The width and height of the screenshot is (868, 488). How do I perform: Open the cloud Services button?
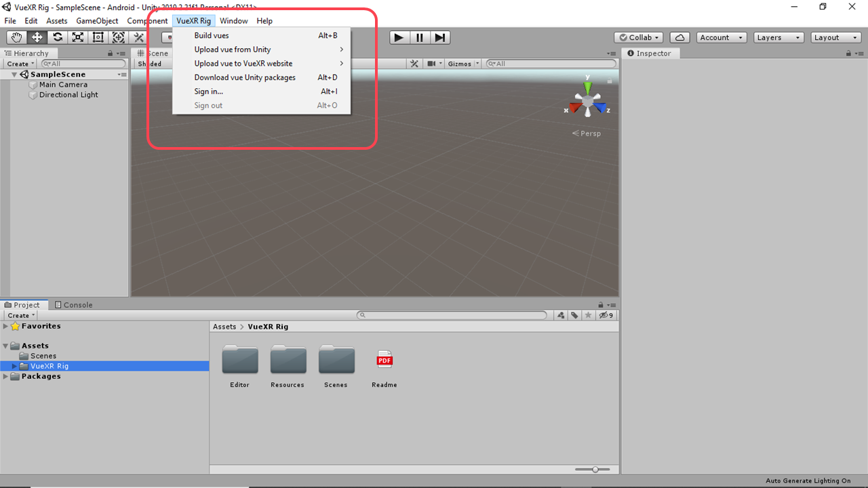pyautogui.click(x=679, y=37)
